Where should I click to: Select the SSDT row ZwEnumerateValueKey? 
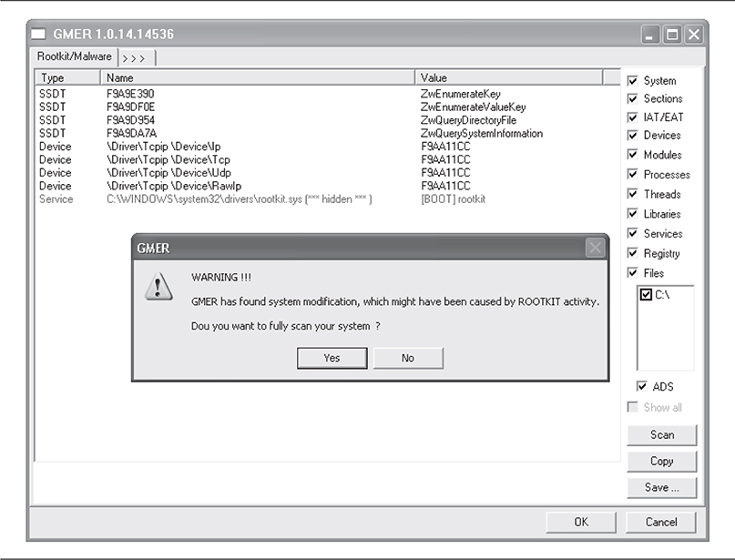click(x=327, y=107)
